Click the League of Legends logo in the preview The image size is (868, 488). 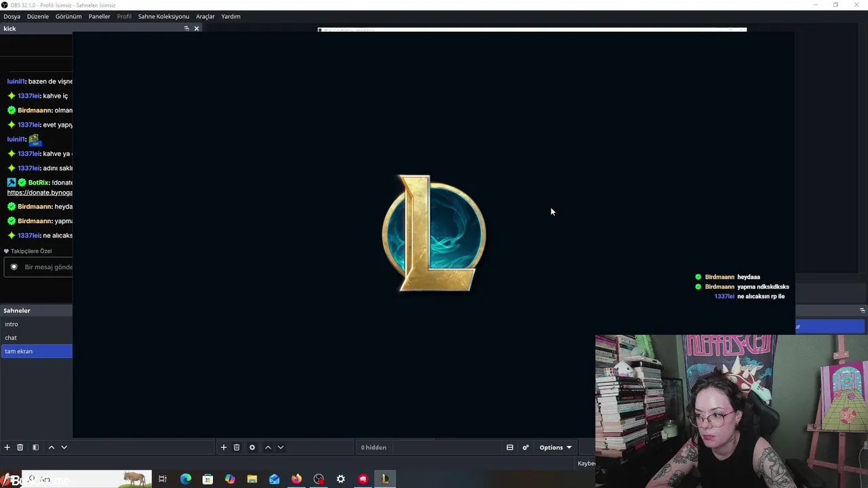434,233
